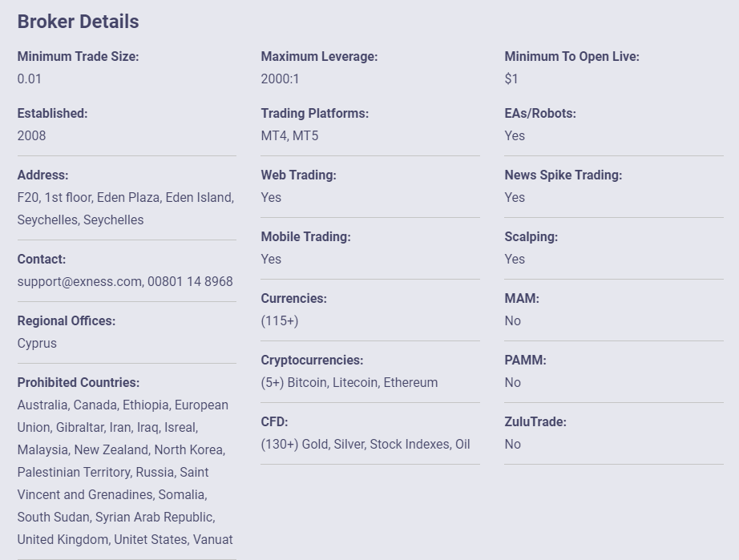Click the News Spike Trading label
This screenshot has height=560, width=739.
click(x=563, y=175)
